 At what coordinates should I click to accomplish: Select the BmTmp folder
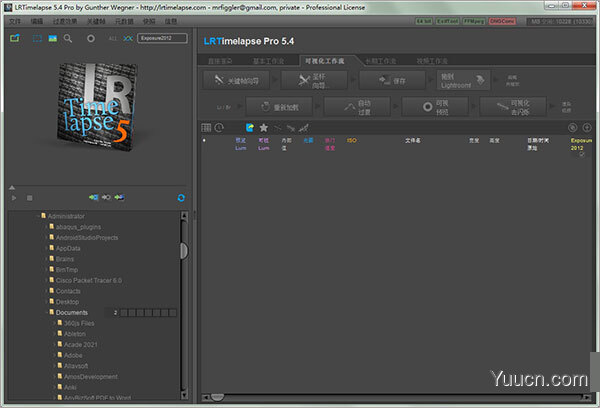[x=66, y=270]
